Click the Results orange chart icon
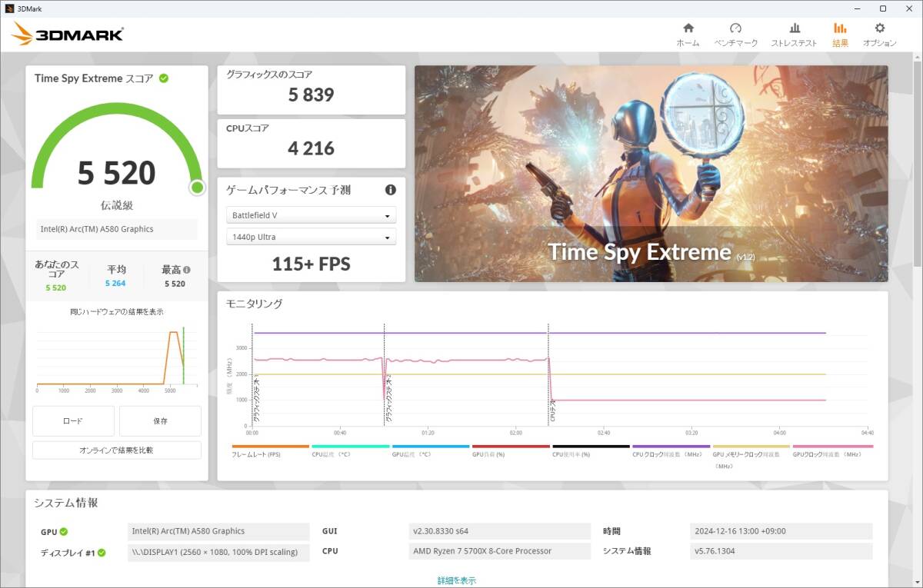The image size is (923, 588). coord(840,28)
